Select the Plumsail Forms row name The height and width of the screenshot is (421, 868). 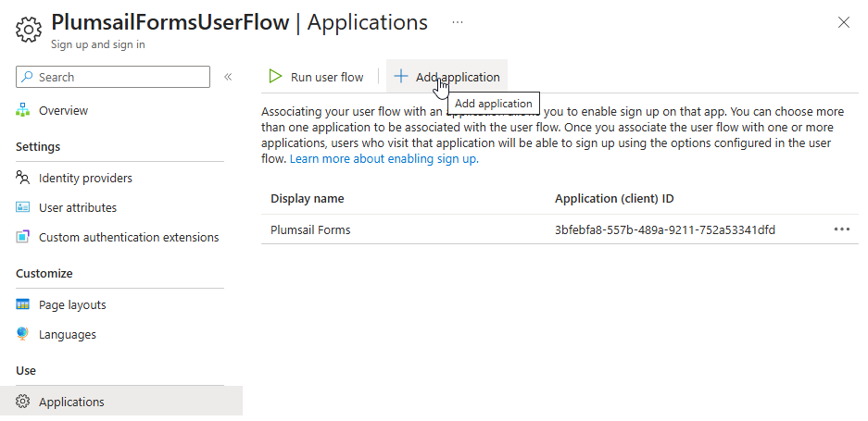coord(310,229)
